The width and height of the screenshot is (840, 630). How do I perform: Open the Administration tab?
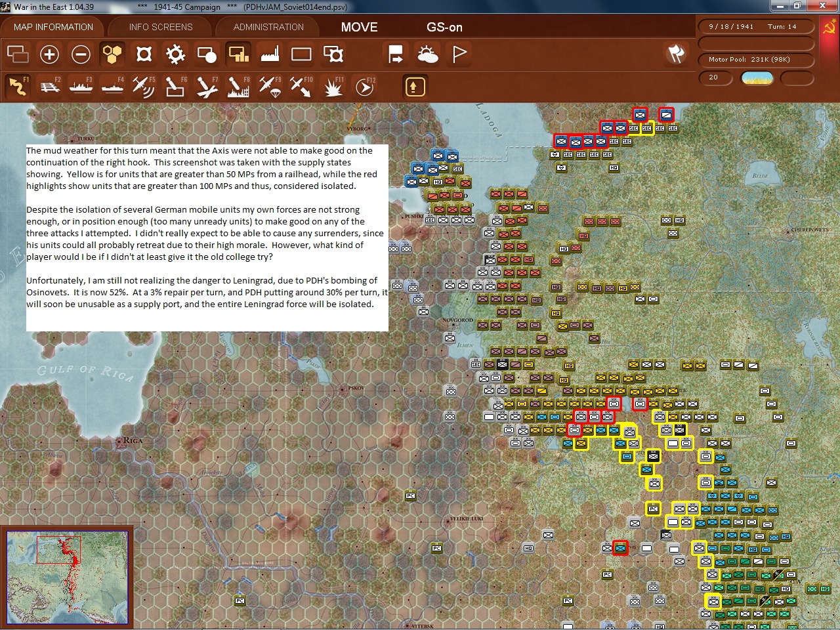point(268,27)
